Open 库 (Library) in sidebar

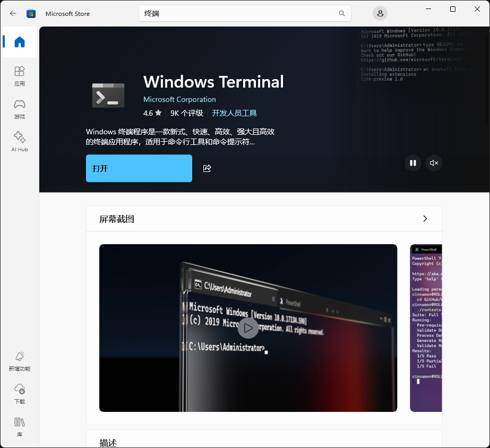coord(20,426)
